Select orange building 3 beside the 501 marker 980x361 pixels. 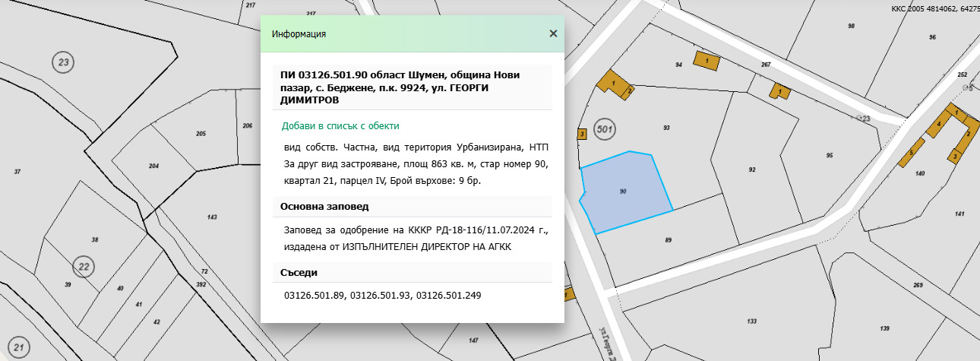(582, 135)
